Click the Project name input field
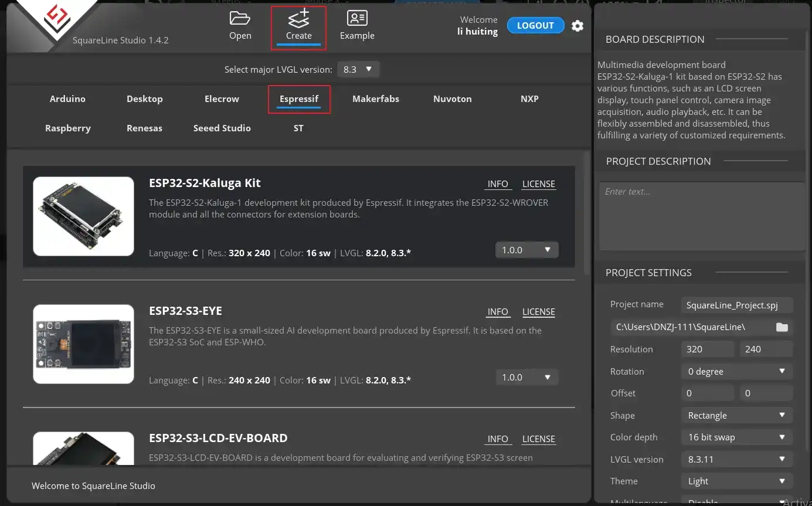The image size is (812, 506). click(x=737, y=305)
